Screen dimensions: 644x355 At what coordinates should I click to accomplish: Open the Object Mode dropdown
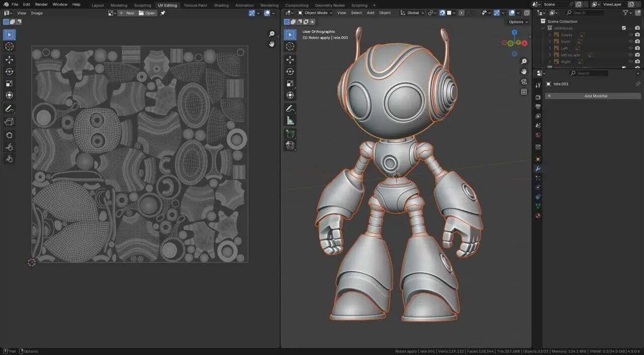[315, 13]
